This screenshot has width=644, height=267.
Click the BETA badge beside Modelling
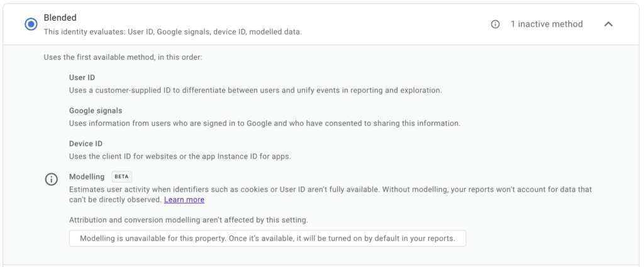[x=121, y=177]
